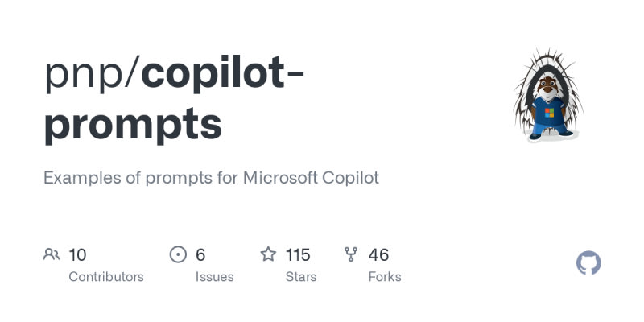The width and height of the screenshot is (644, 322).
Task: Click the "pnp" owner name in title
Action: (x=87, y=75)
